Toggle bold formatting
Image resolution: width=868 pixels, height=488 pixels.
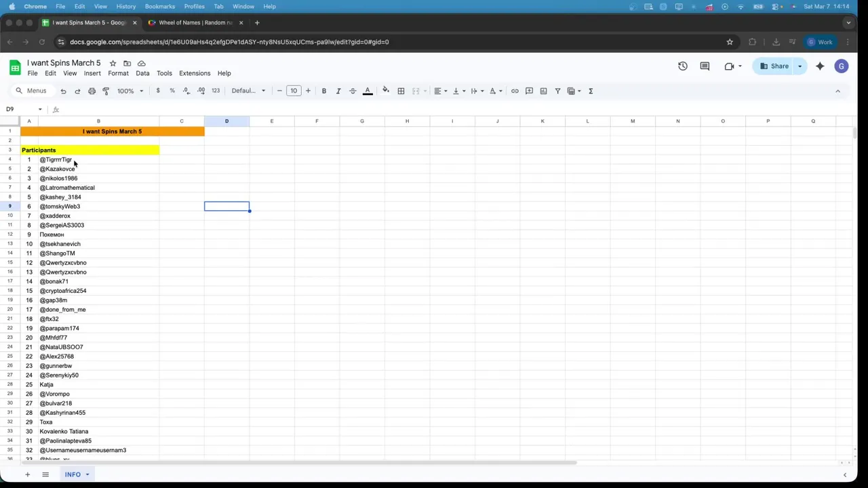click(x=324, y=91)
